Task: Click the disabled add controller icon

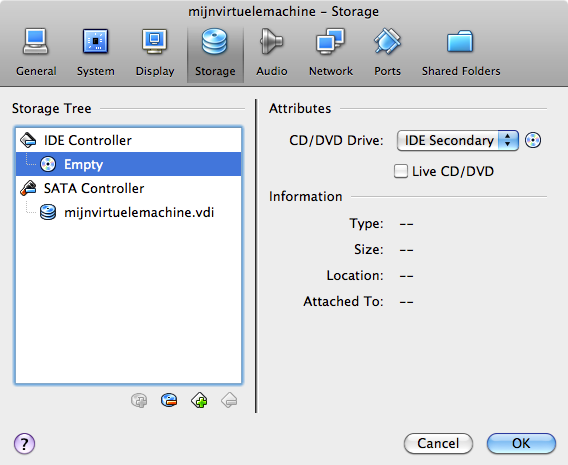Action: click(139, 401)
